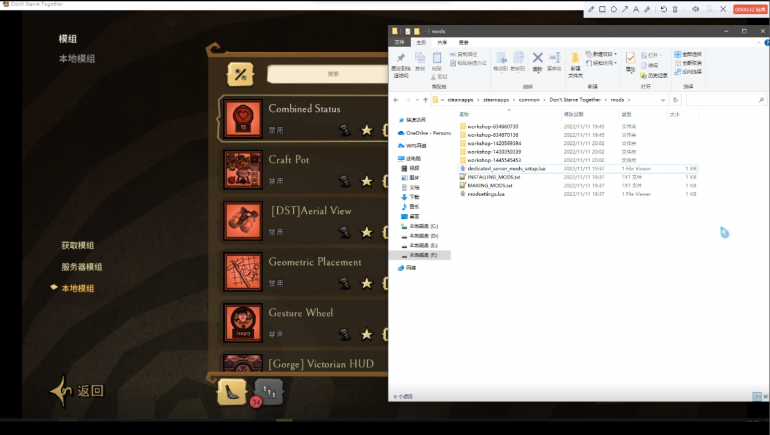Select the rectangle tool in recorder toolbar
This screenshot has height=435, width=770.
(x=602, y=9)
